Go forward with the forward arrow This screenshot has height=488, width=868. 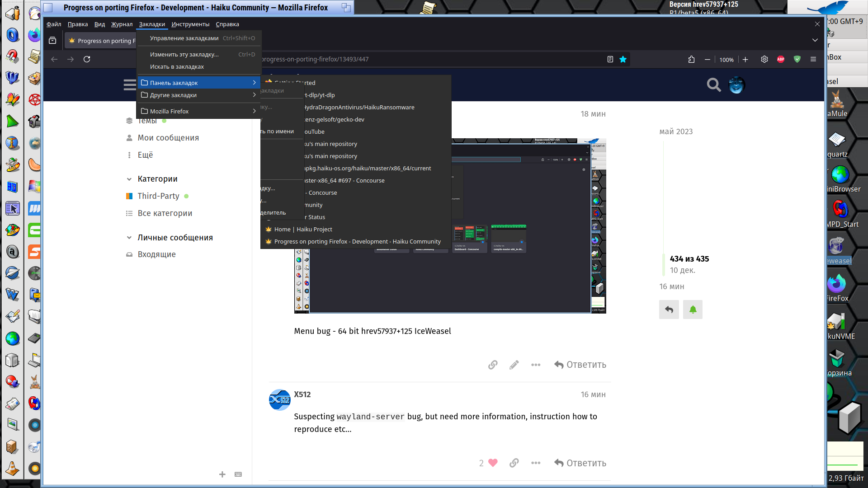tap(71, 59)
